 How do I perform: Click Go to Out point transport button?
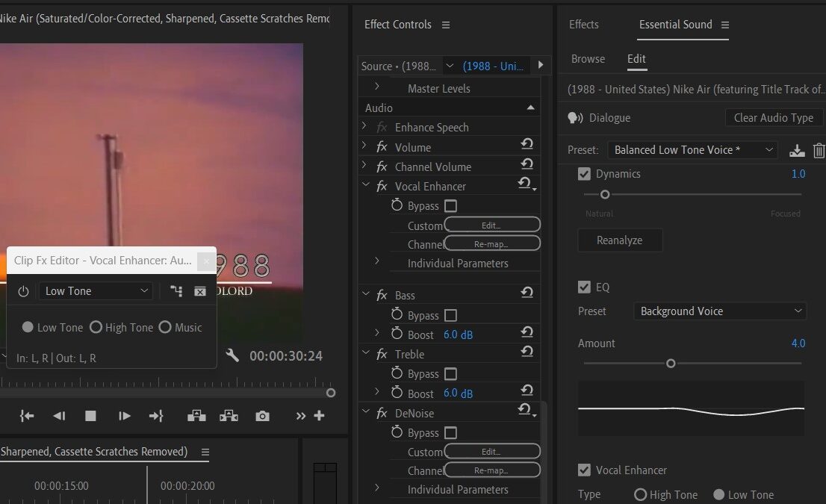(x=156, y=416)
